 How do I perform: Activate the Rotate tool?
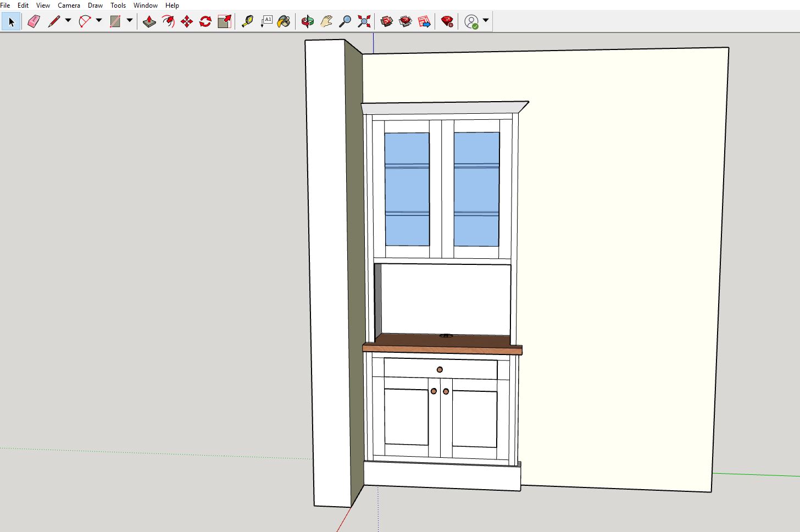[x=204, y=21]
